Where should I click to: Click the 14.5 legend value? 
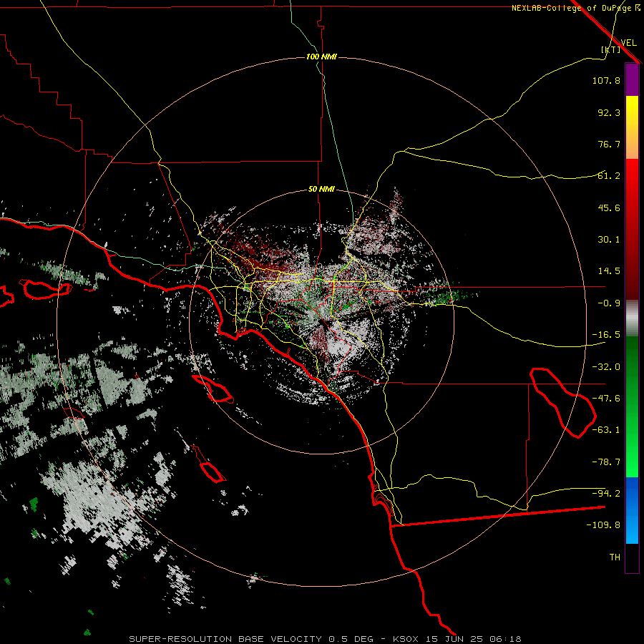point(609,271)
